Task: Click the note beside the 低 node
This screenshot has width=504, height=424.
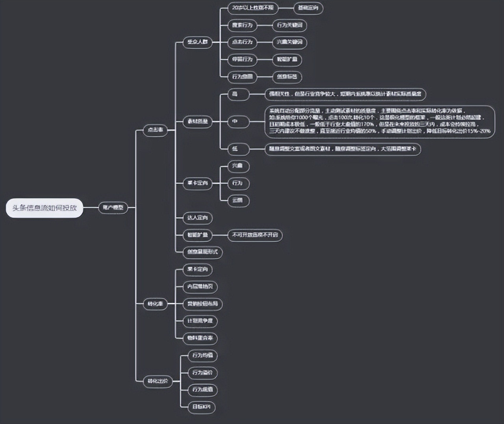Action: pyautogui.click(x=343, y=149)
